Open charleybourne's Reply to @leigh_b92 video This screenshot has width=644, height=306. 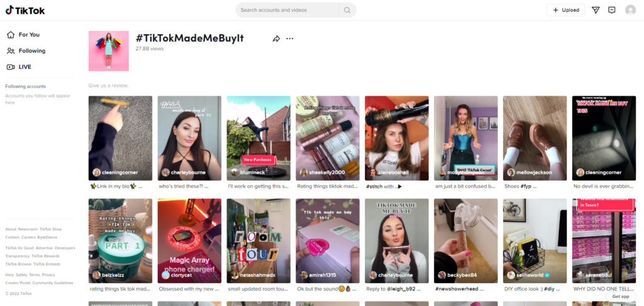(396, 241)
